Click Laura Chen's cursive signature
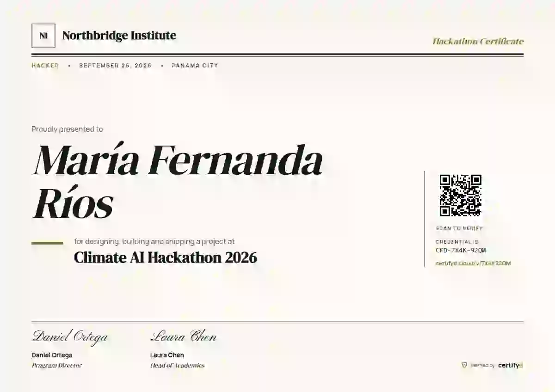Viewport: 555px width, 392px height. coord(184,336)
